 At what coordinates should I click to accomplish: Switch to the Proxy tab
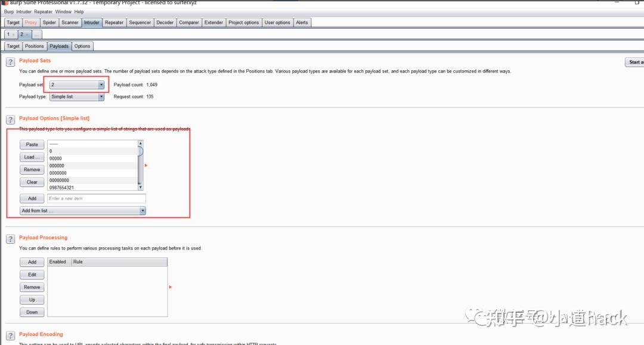point(31,23)
